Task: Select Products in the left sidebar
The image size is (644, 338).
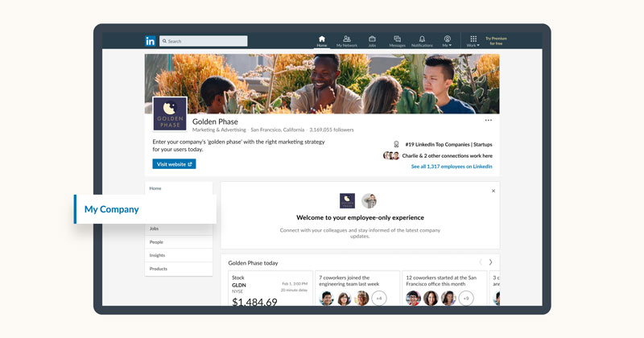Action: click(179, 269)
